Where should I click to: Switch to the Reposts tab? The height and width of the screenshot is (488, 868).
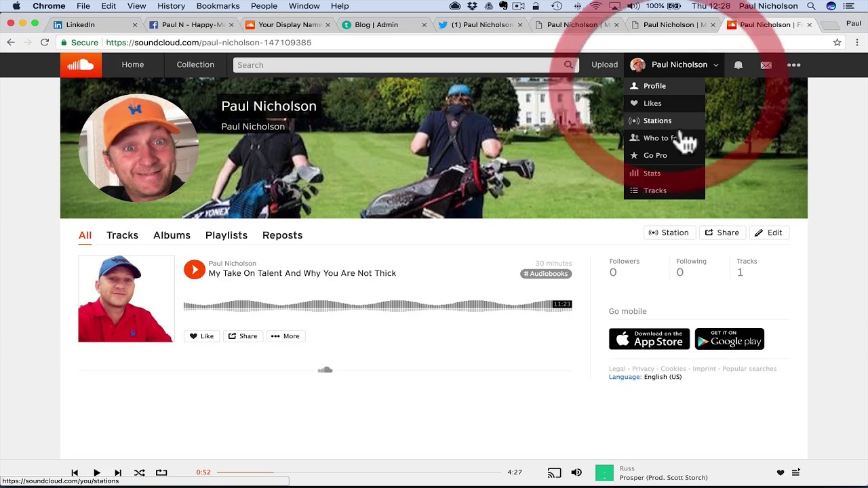(282, 235)
